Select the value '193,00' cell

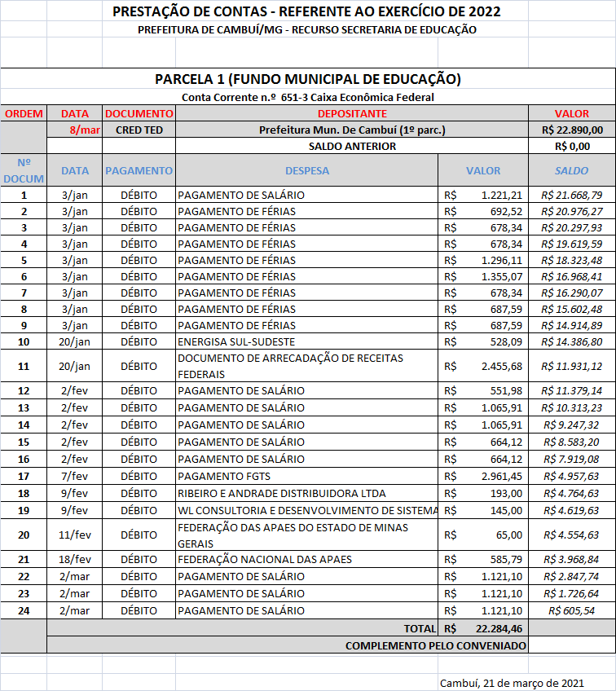[483, 493]
